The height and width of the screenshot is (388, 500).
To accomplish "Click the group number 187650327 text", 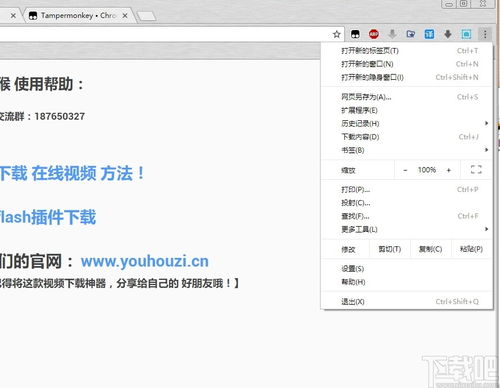I will (60, 116).
